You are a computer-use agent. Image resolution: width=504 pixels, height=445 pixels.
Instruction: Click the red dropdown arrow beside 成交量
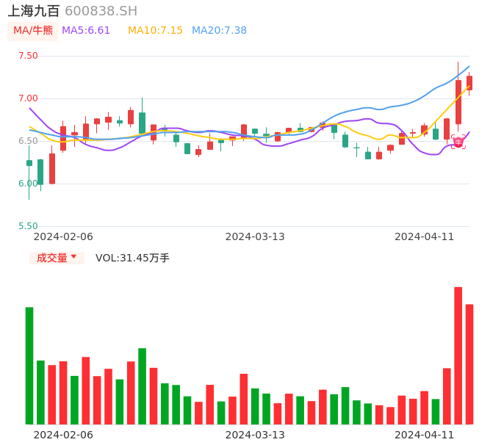pos(73,258)
